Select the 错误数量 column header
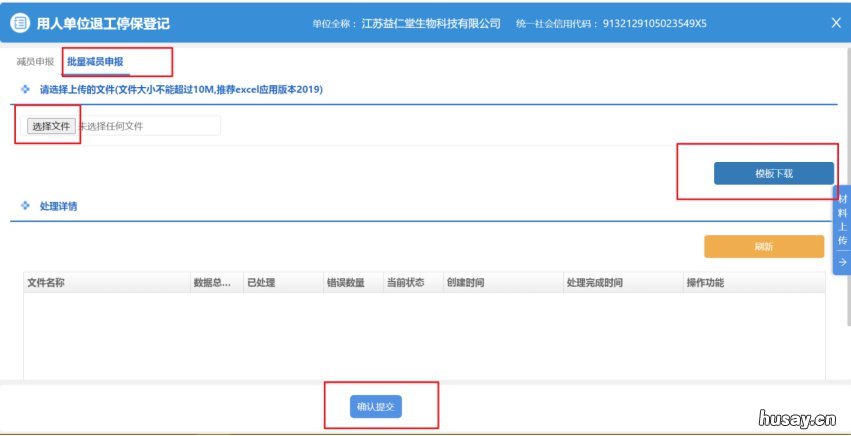The width and height of the screenshot is (851, 436). tap(353, 283)
